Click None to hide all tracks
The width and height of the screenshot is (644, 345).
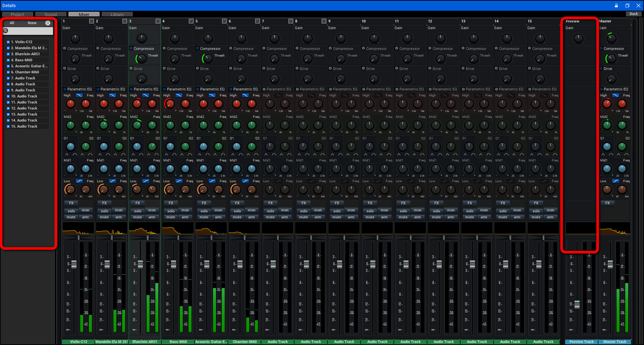click(32, 23)
